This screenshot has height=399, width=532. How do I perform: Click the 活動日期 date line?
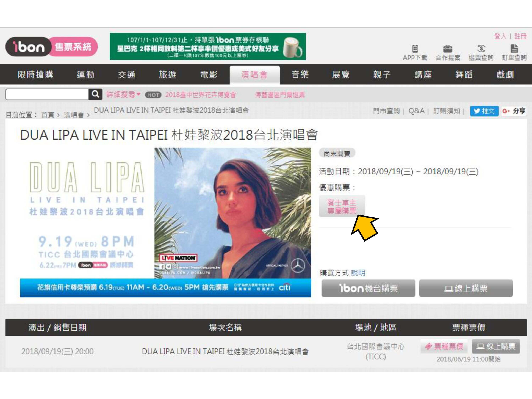(398, 171)
